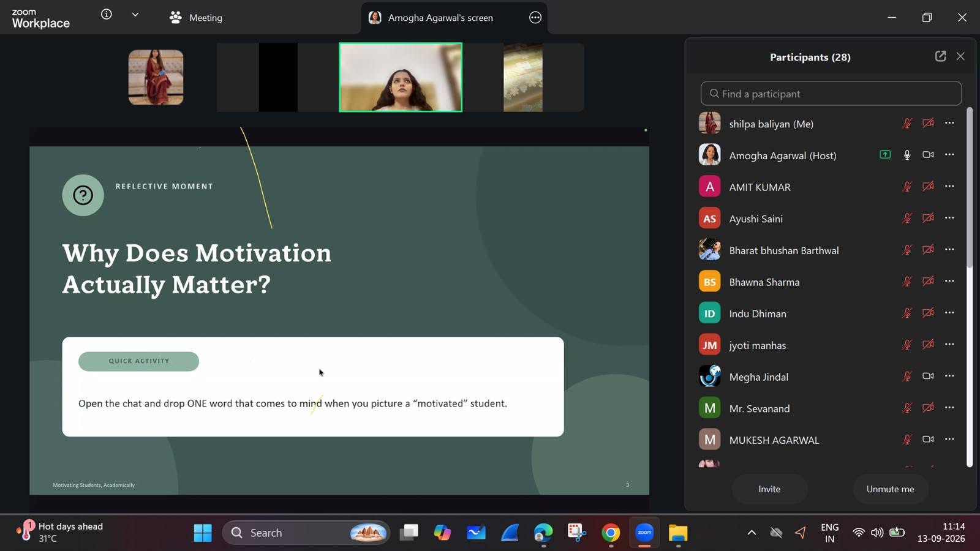Image resolution: width=980 pixels, height=551 pixels.
Task: Select the Meeting tab
Action: click(x=196, y=18)
